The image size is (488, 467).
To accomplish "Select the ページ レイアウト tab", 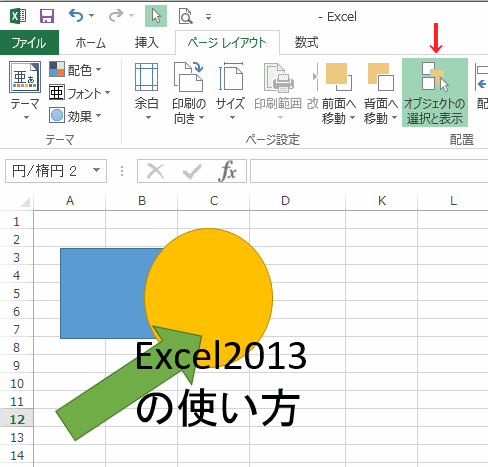I will tap(227, 43).
